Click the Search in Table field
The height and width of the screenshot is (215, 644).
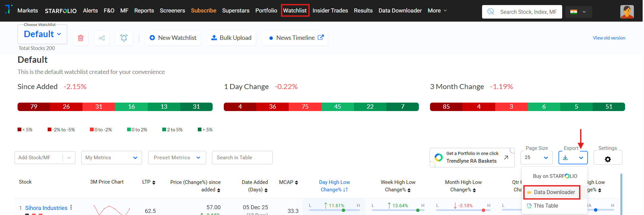tap(242, 158)
